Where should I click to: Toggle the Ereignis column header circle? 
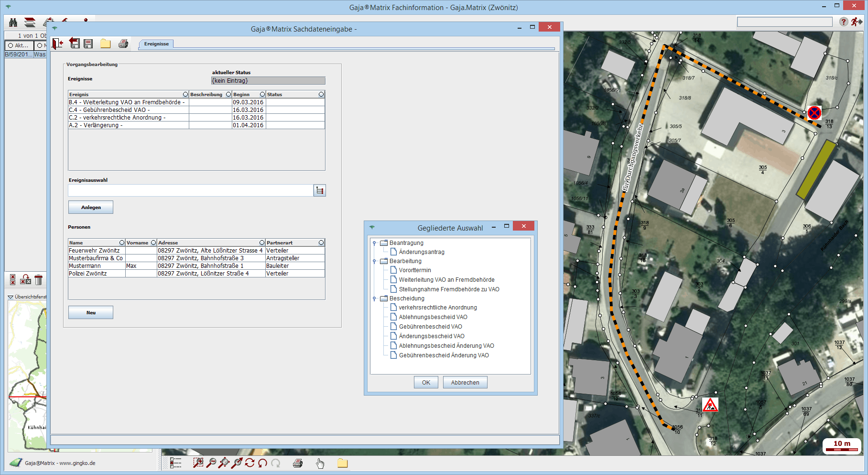pos(185,94)
